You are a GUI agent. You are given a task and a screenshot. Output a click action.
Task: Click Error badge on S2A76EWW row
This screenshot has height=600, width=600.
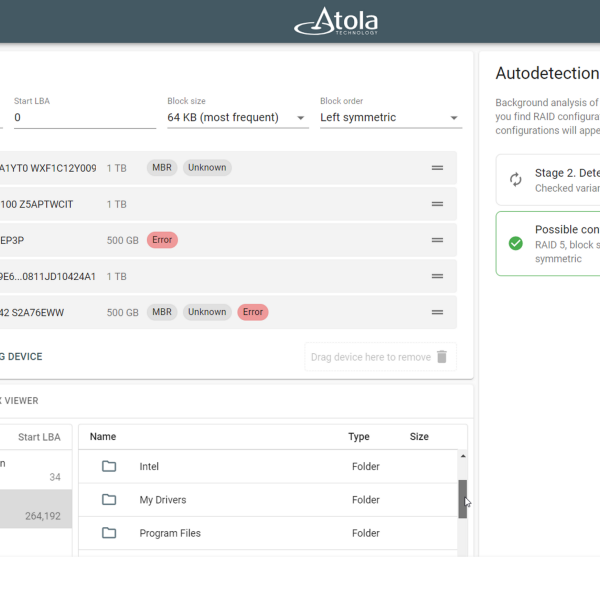(253, 312)
